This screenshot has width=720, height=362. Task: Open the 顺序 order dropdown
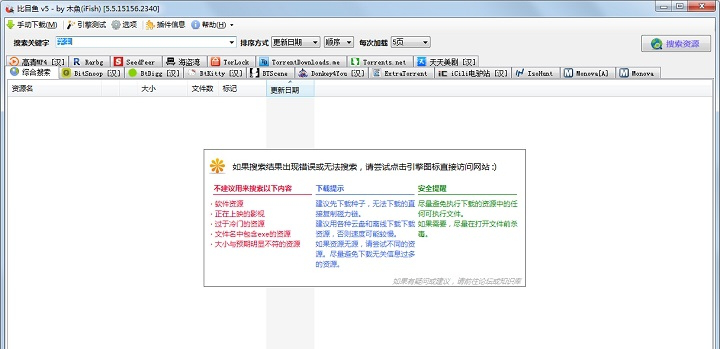(x=339, y=42)
